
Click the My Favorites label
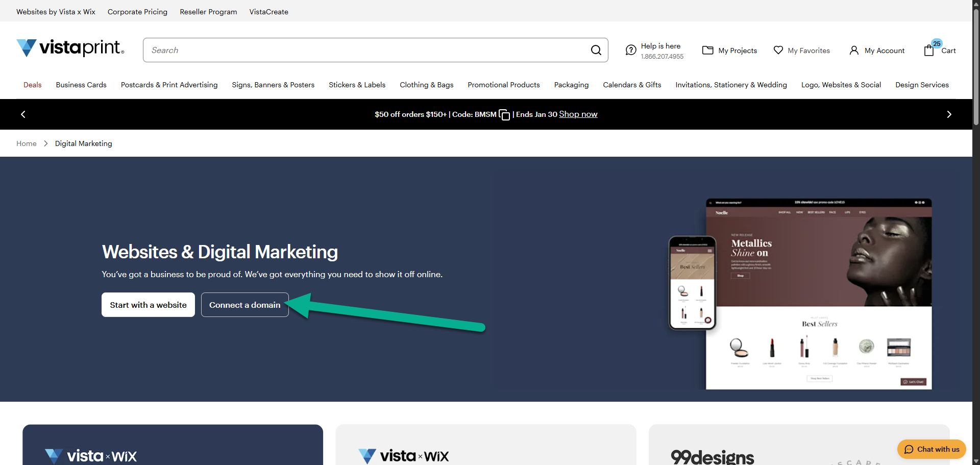tap(808, 51)
